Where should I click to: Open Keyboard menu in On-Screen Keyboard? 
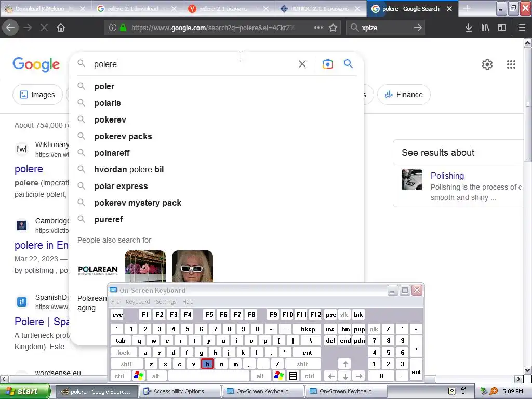[137, 302]
